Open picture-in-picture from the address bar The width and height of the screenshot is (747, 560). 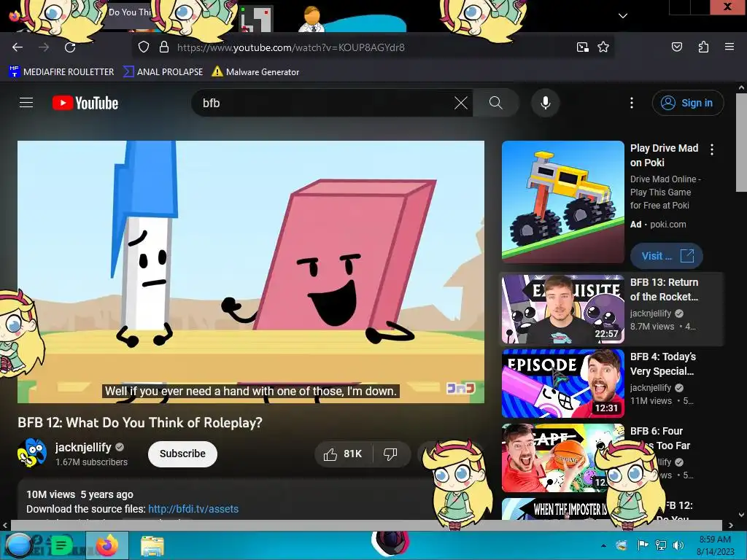tap(583, 47)
